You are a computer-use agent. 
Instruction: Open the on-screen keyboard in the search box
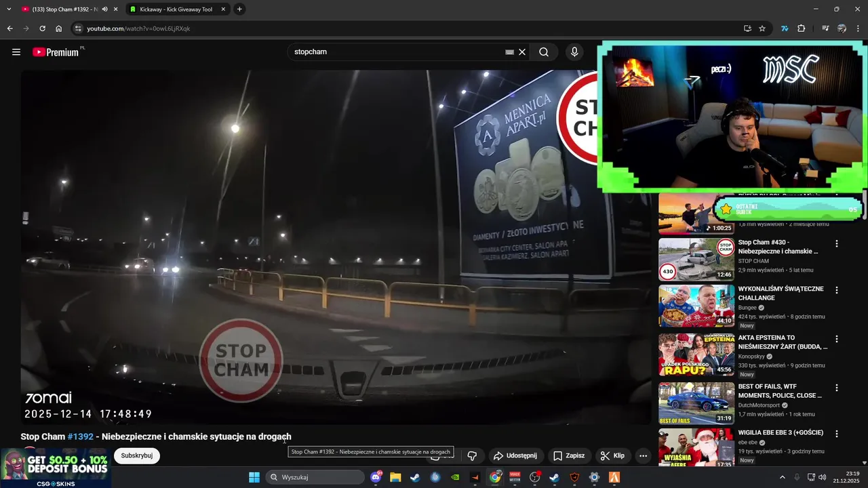coord(509,52)
